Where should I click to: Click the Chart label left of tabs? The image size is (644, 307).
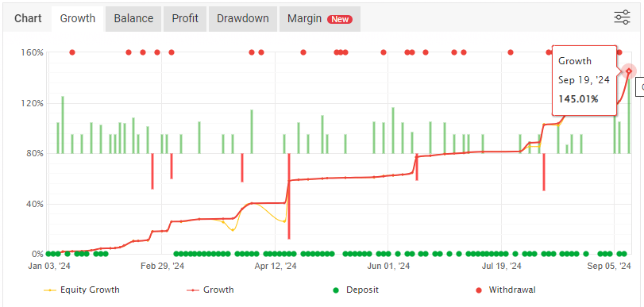[x=28, y=18]
